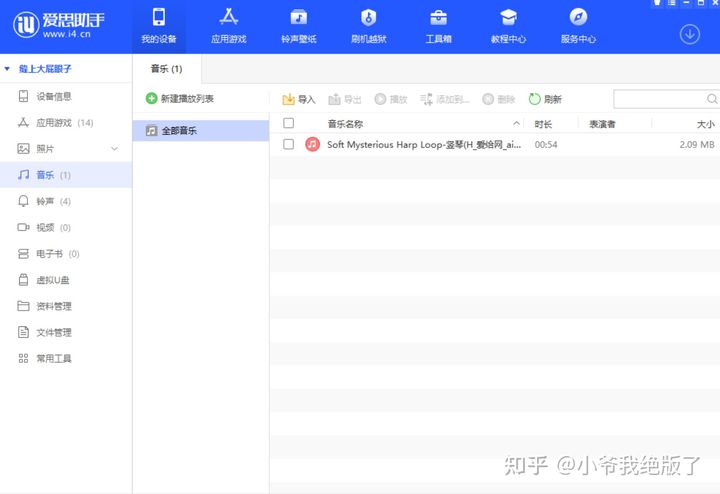Screen dimensions: 720x494
Task: Sort by 时长 duration column
Action: pos(543,124)
